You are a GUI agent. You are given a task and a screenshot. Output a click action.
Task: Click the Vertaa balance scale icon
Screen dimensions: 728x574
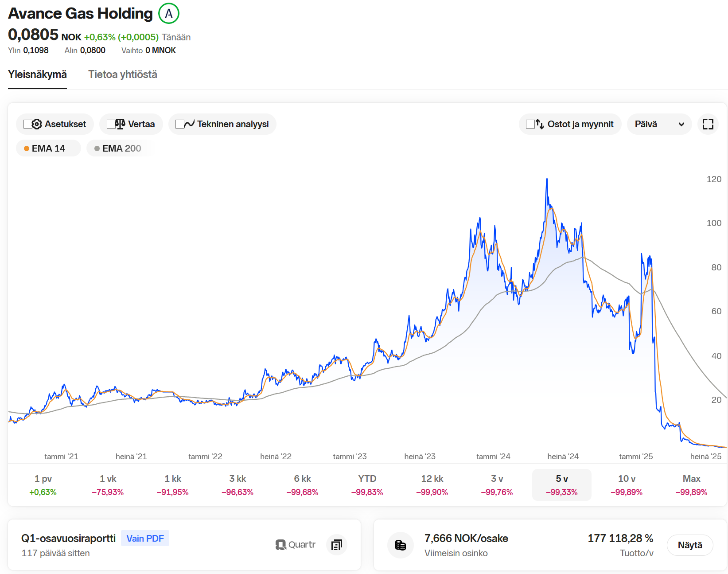(120, 124)
